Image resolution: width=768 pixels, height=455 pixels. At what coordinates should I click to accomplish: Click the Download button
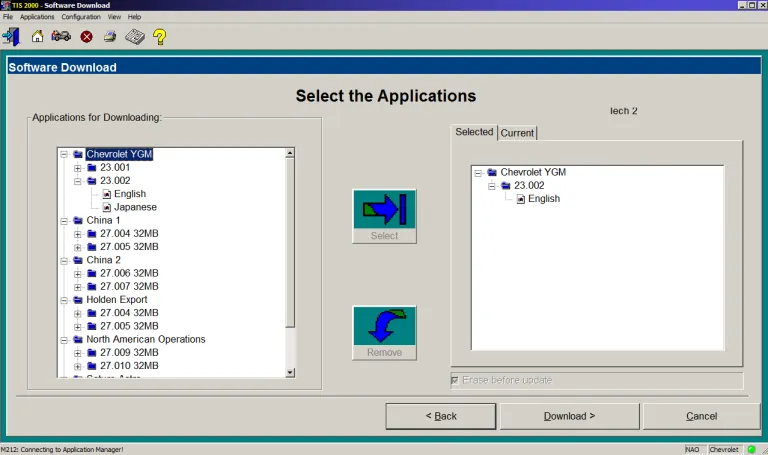[x=570, y=416]
